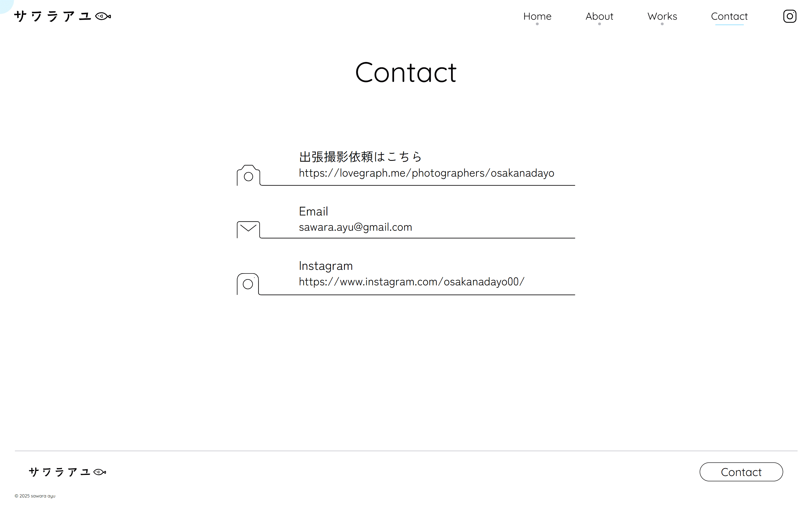Click the Contact button in the footer

(741, 472)
